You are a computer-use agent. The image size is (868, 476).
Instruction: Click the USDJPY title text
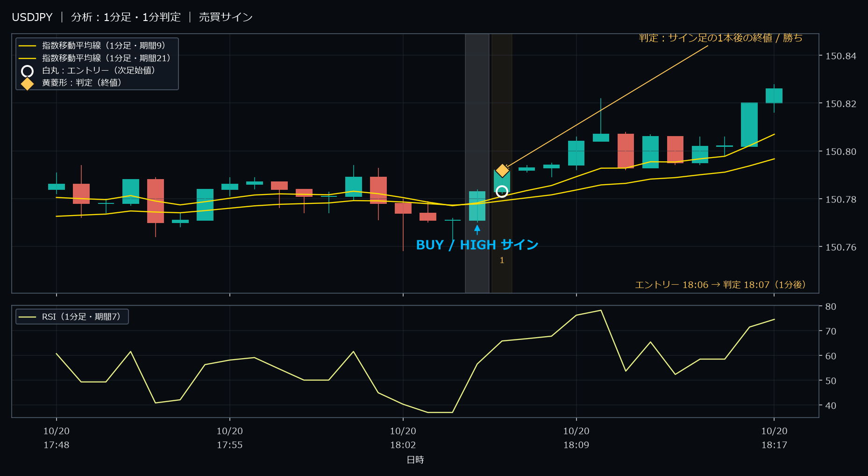32,17
